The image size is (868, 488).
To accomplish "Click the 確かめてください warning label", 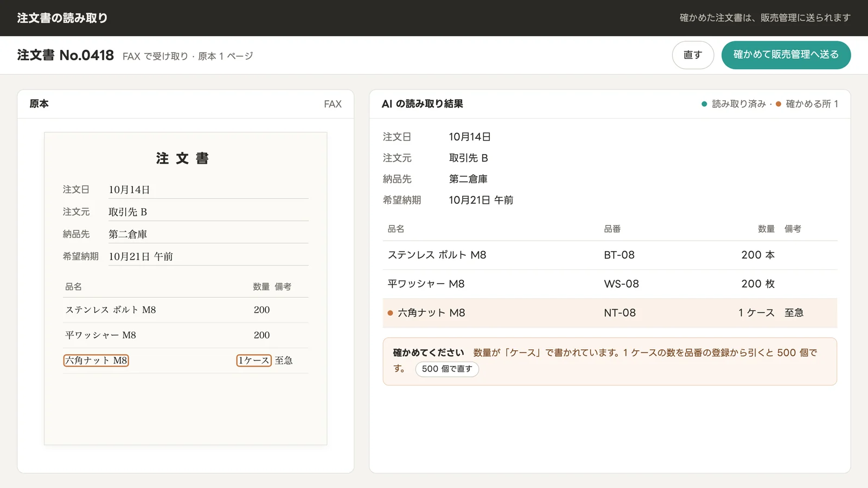I will tap(429, 353).
